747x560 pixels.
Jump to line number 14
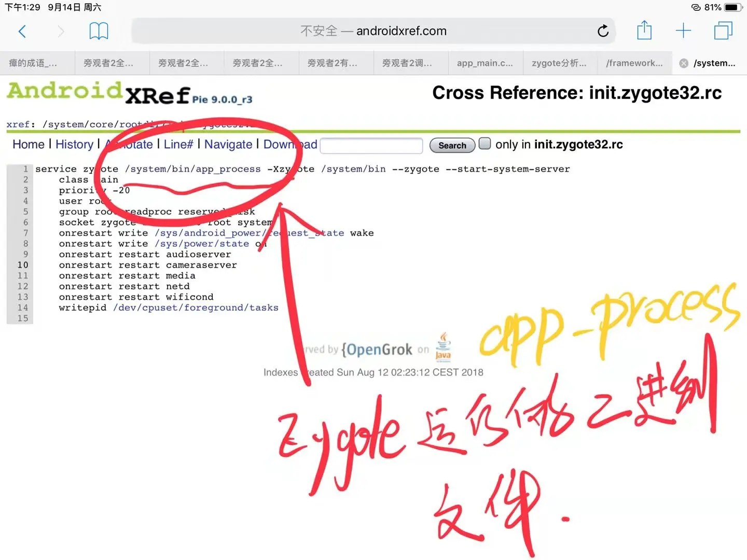coord(23,308)
